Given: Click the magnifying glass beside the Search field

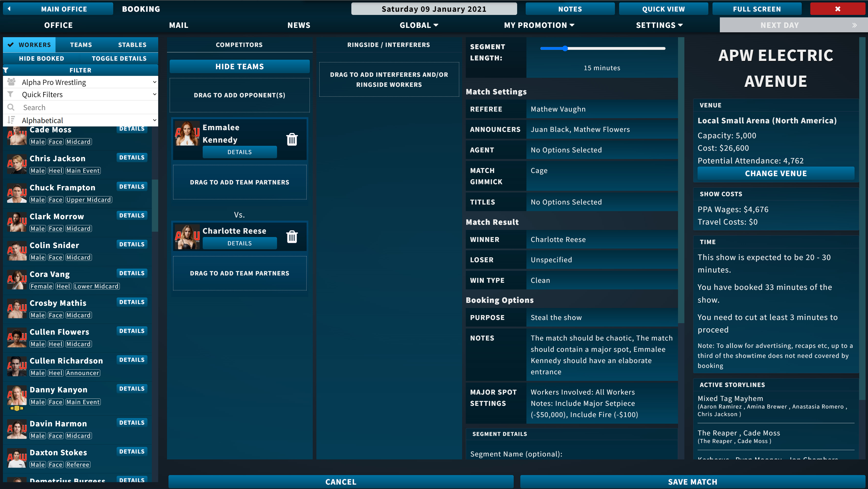Looking at the screenshot, I should (11, 107).
